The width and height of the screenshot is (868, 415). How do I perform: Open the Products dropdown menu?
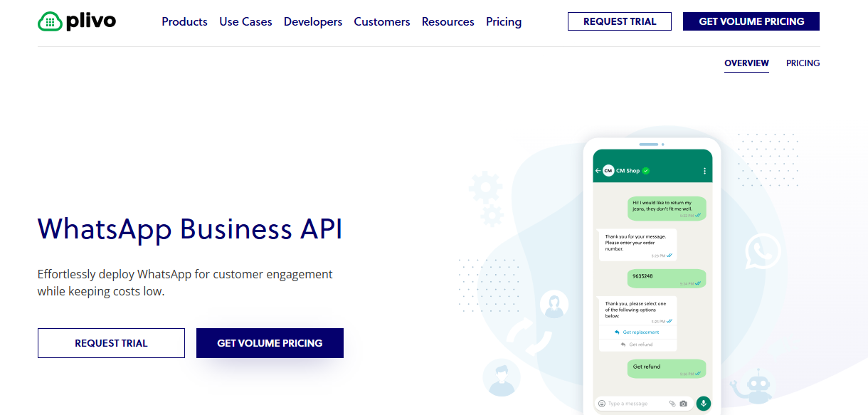pyautogui.click(x=184, y=21)
